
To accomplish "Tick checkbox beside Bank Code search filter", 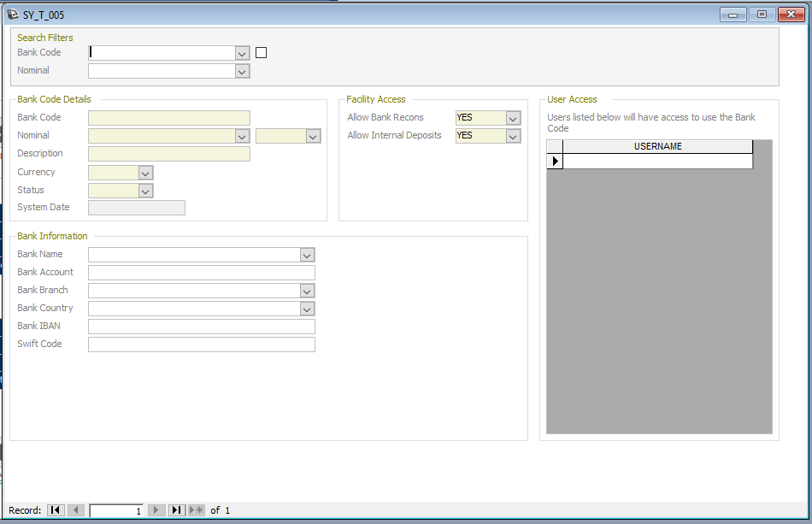I will pos(261,53).
